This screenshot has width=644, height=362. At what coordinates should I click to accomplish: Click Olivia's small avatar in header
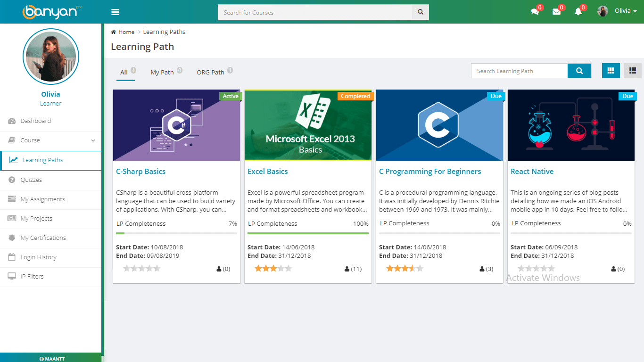603,11
